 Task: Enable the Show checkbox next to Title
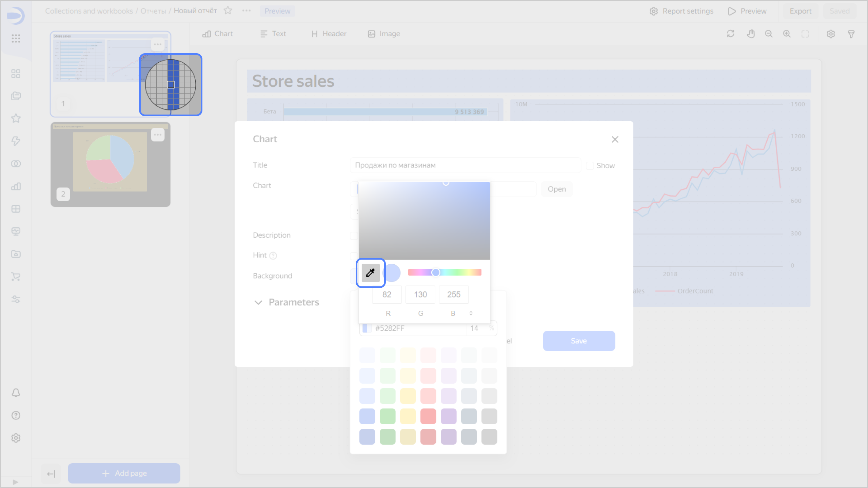tap(590, 165)
